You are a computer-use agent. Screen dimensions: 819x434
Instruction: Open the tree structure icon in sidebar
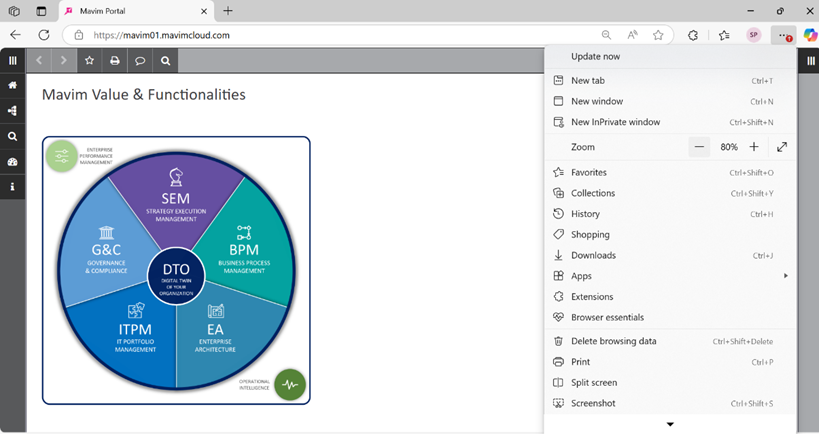[13, 111]
